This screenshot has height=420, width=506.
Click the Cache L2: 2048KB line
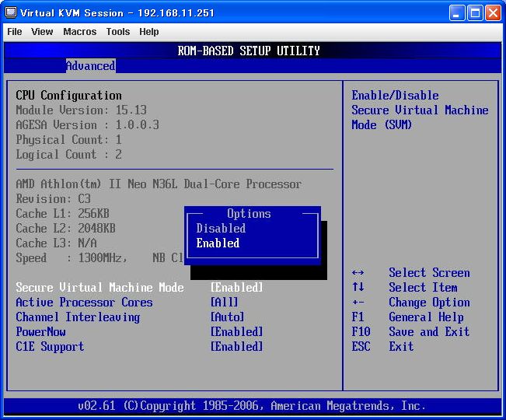[65, 229]
